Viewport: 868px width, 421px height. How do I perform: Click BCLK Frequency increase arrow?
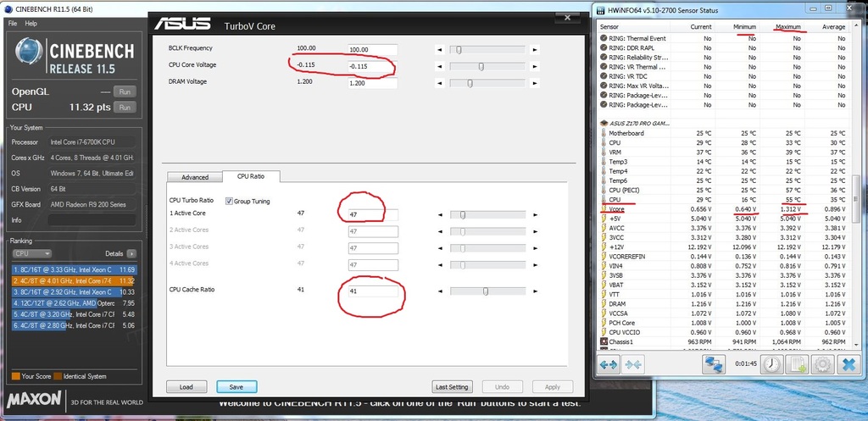click(535, 50)
